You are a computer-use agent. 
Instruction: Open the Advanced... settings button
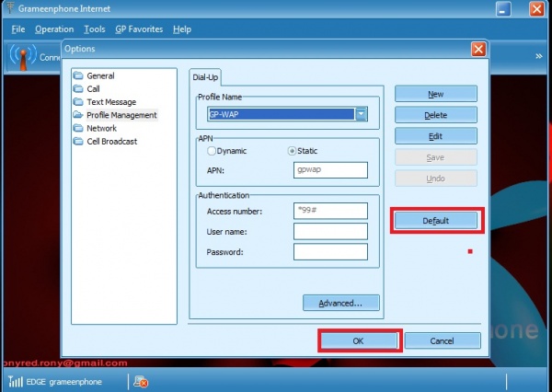(340, 303)
